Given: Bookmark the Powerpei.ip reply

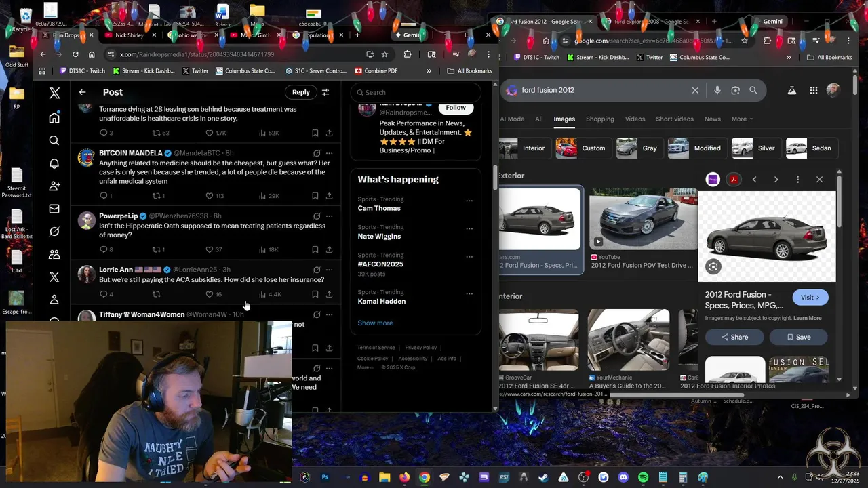Looking at the screenshot, I should tap(315, 249).
